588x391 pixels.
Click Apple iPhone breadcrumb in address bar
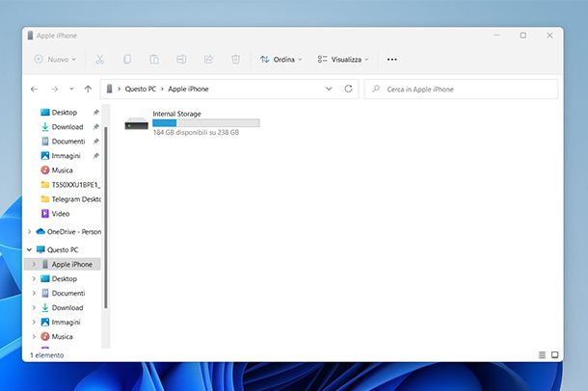[x=188, y=89]
